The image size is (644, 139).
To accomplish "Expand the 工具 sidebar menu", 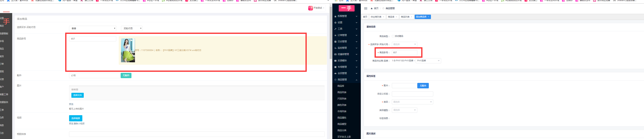I will (346, 29).
